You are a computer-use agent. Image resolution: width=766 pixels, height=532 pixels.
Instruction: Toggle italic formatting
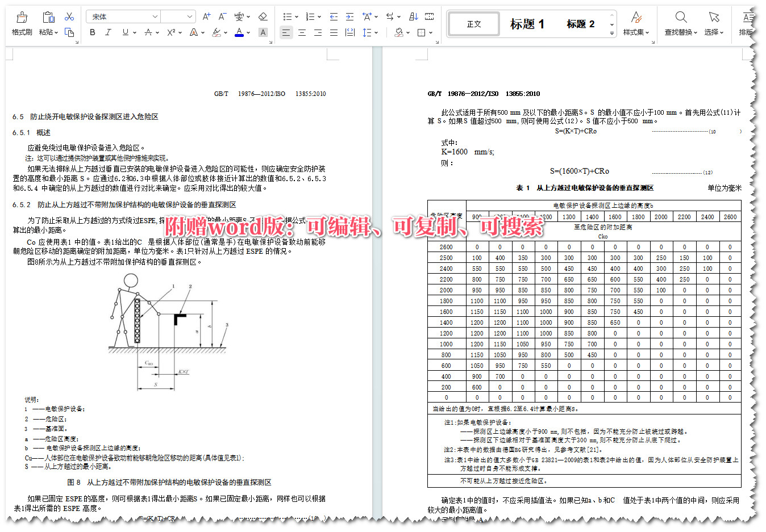(108, 32)
